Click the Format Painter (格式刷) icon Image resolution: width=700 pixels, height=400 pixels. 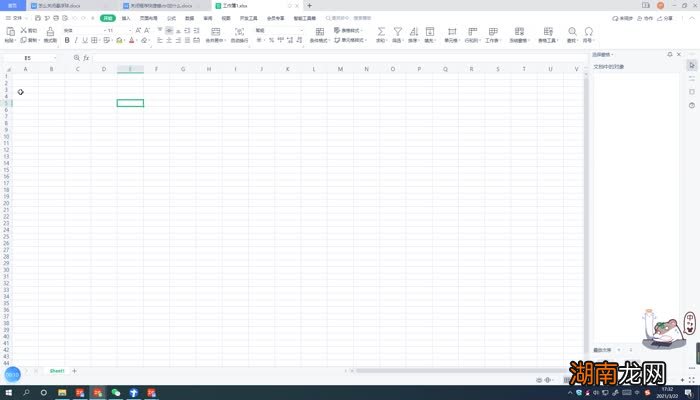click(50, 33)
